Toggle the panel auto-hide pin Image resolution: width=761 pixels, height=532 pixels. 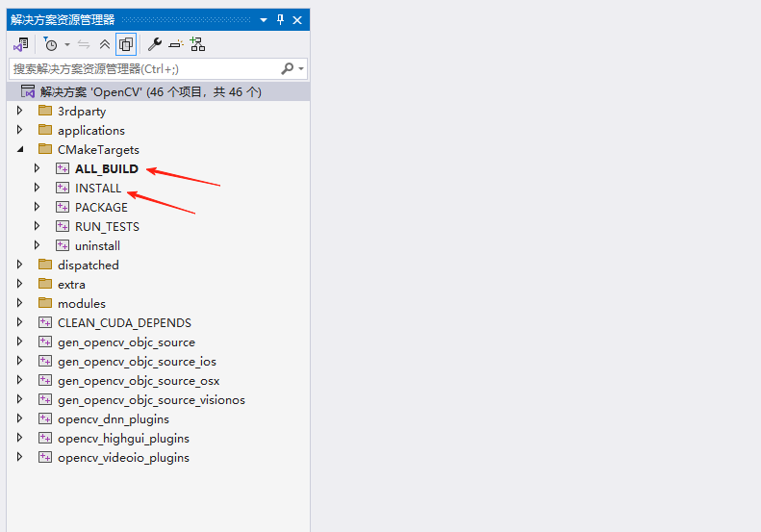coord(280,20)
